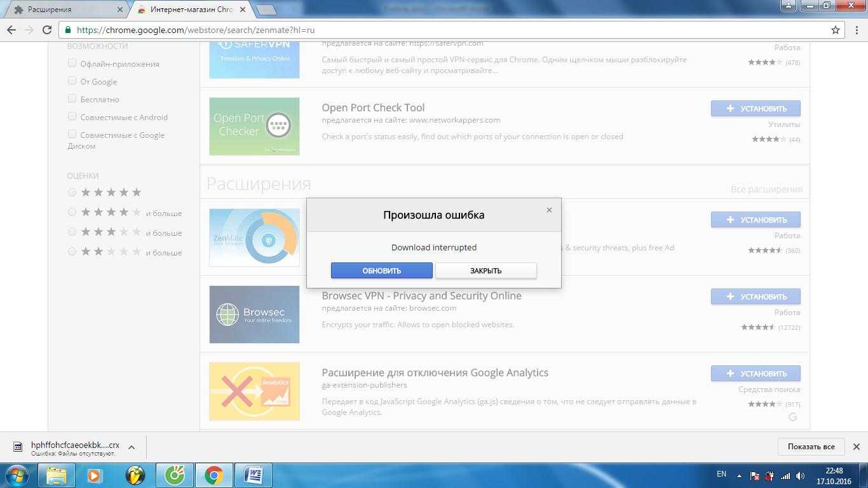This screenshot has width=868, height=488.
Task: Click the green secure padlock icon
Action: (x=68, y=30)
